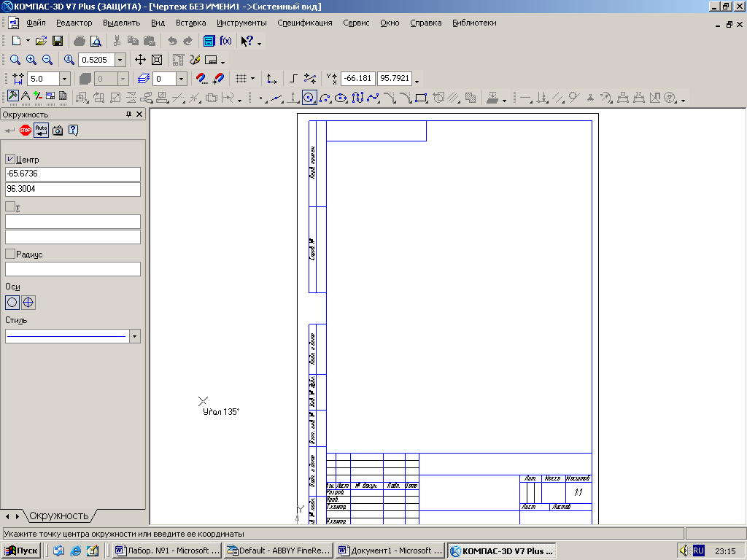Select the Line segment tool

click(x=276, y=98)
